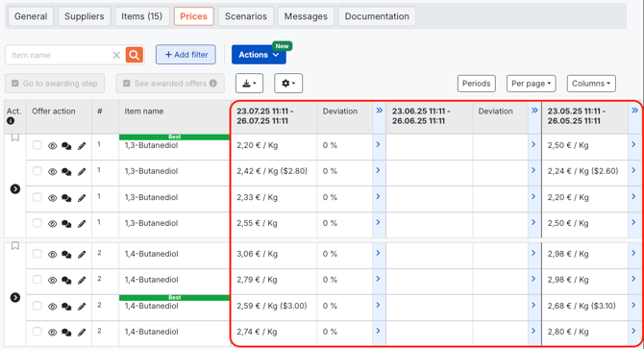
Task: Edit offer in the 2,79 € / Kg row
Action: click(x=82, y=281)
